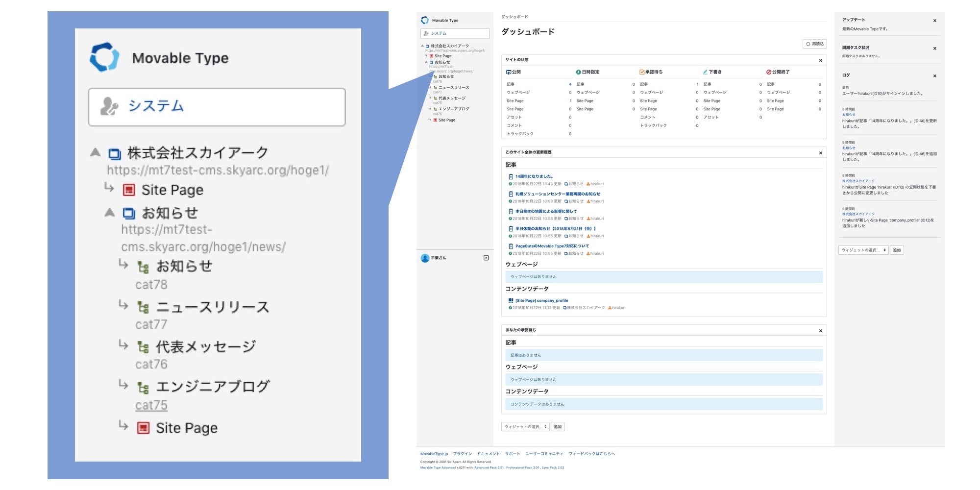Close the このサイト全体の更新履歴 widget
The image size is (980, 490).
(x=821, y=153)
